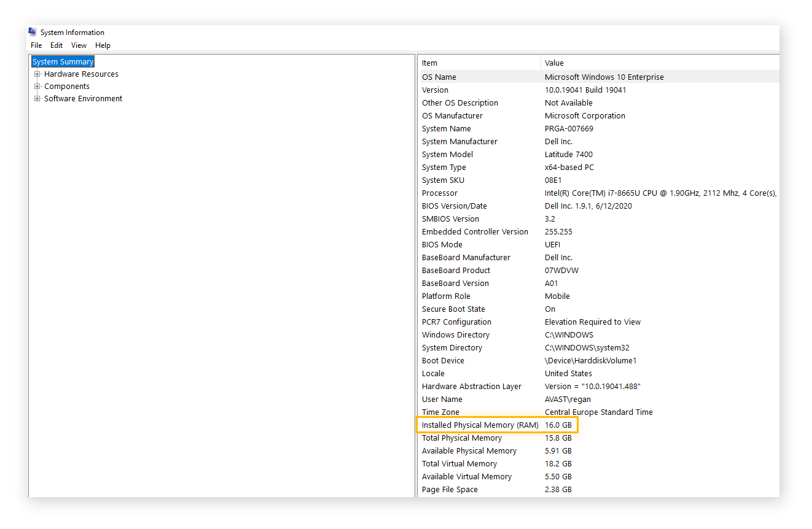812x529 pixels.
Task: Expand the Components tree node
Action: [x=37, y=86]
